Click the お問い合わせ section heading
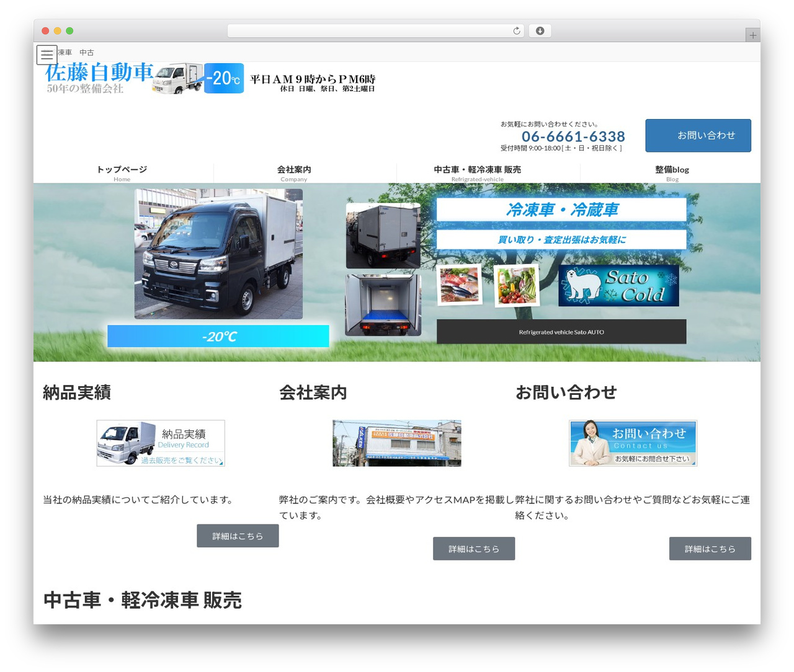794x672 pixels. pyautogui.click(x=566, y=392)
